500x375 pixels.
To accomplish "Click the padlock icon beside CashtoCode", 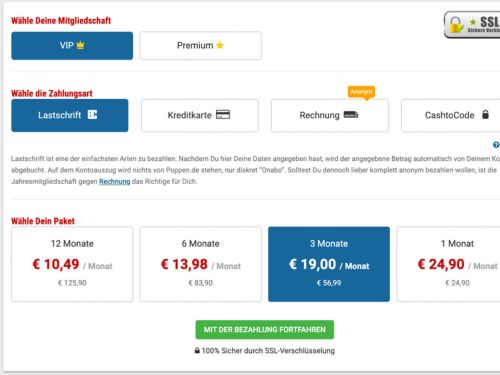I will click(x=485, y=115).
